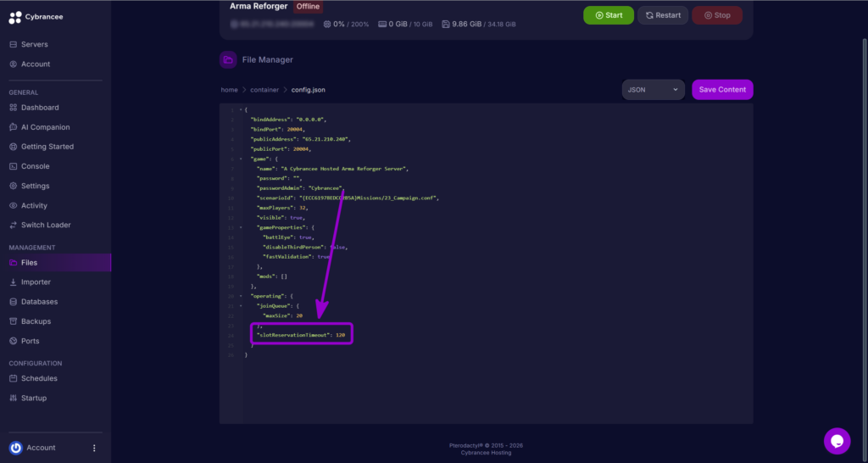Click the "visible": true line
The image size is (868, 463).
[281, 218]
